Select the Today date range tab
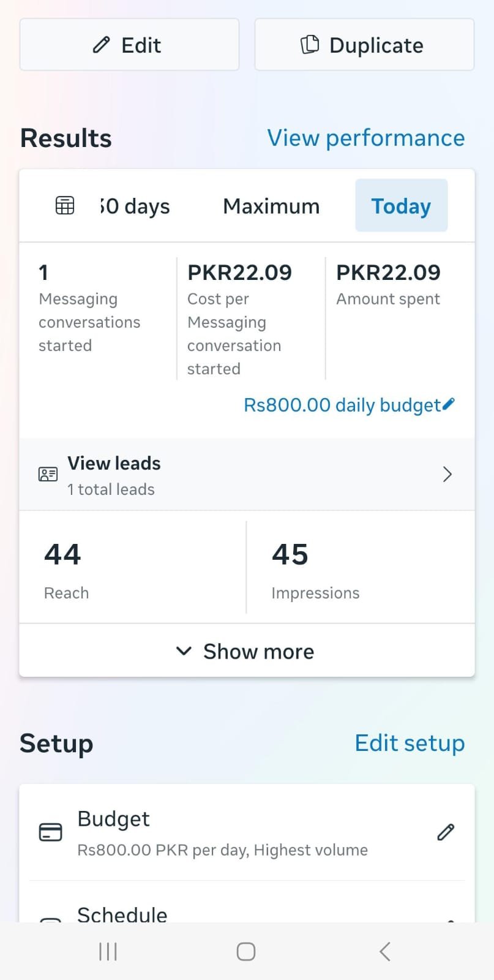The image size is (494, 980). (x=401, y=206)
